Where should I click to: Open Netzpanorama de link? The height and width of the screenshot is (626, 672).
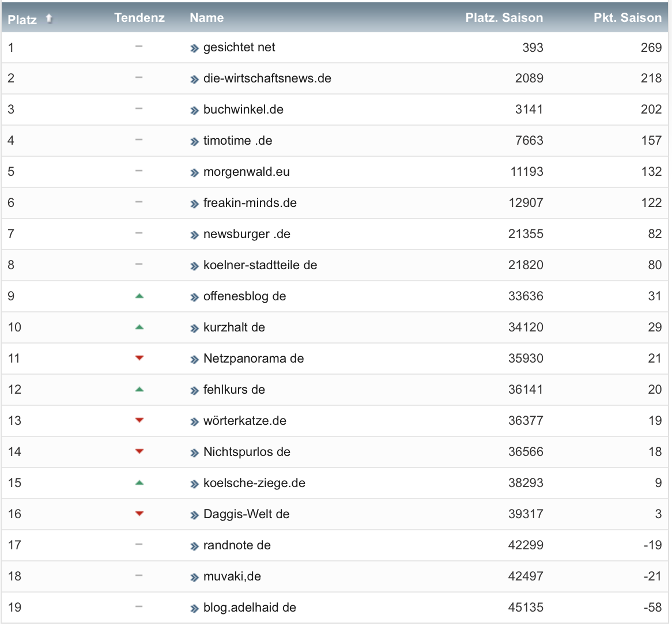click(x=253, y=359)
